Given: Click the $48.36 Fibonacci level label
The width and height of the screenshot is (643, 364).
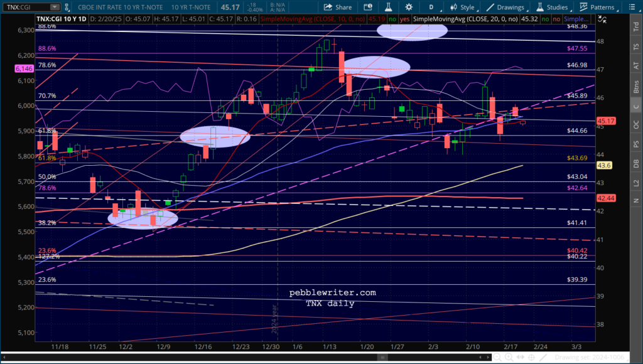Looking at the screenshot, I should click(577, 26).
